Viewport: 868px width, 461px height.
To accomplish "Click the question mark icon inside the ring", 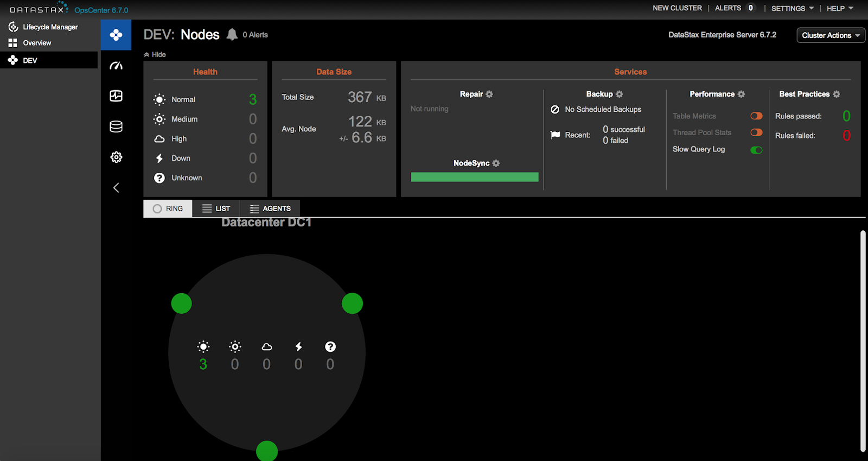I will 330,346.
